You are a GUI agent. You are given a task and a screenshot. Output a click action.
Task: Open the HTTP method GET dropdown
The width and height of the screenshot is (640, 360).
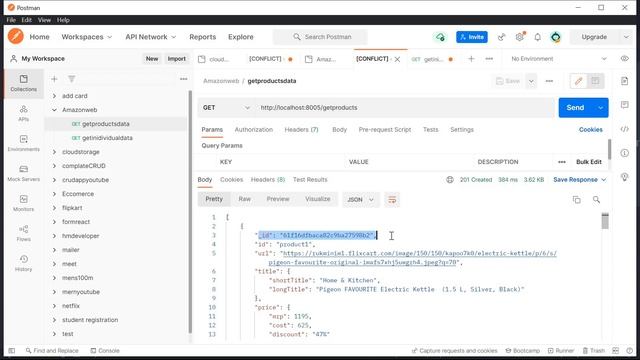click(227, 108)
